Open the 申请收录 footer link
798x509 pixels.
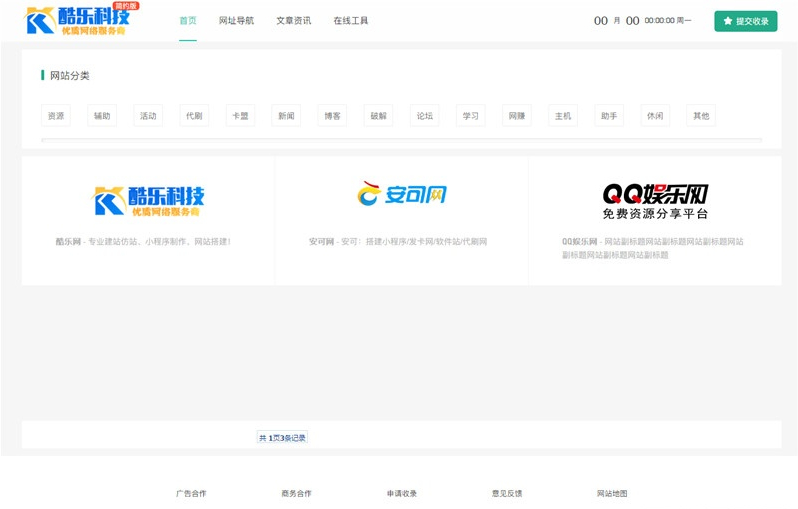tap(402, 493)
